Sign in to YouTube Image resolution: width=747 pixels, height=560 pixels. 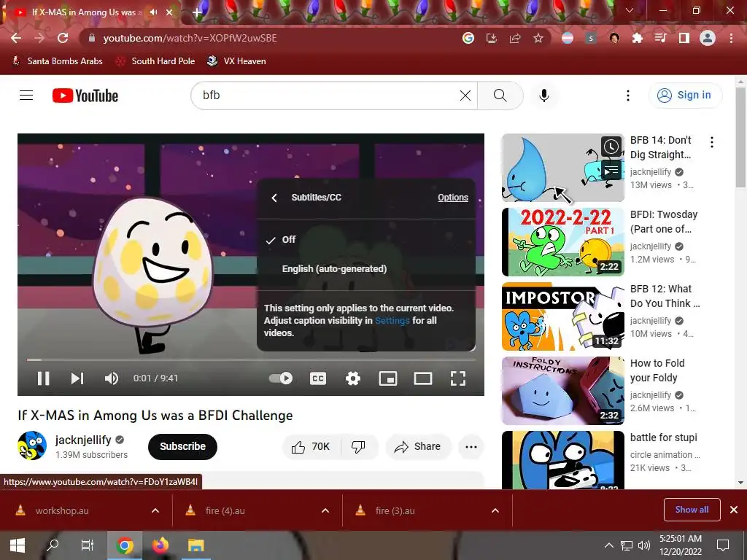685,96
